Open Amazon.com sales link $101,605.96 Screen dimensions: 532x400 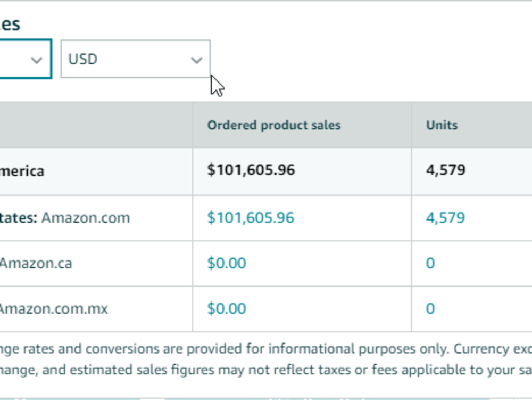[x=251, y=218]
